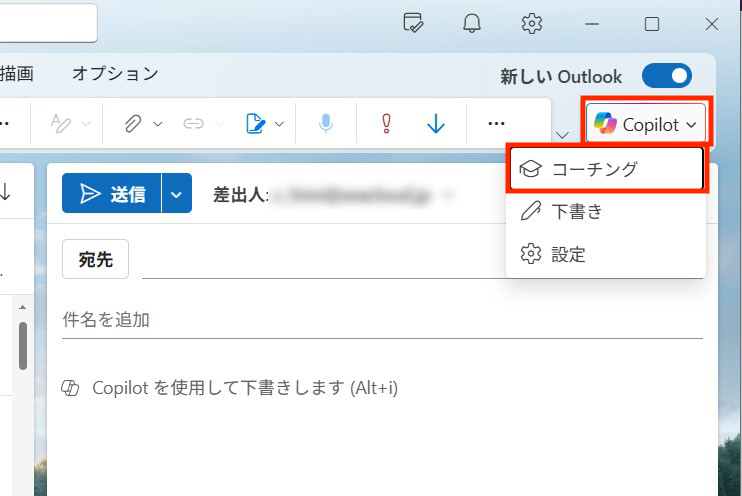Expand the ribbon with the chevron
Image resolution: width=742 pixels, height=496 pixels.
coord(562,135)
